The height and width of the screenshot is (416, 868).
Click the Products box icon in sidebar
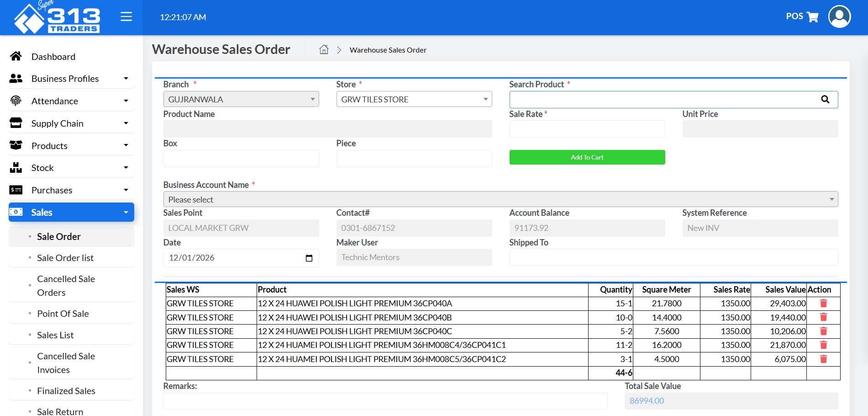[16, 145]
